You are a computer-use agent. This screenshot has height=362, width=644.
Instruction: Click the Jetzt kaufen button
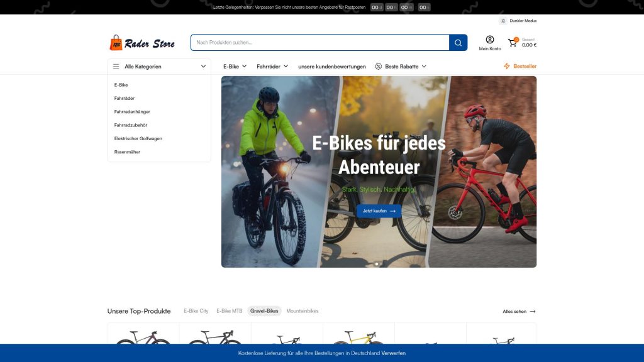tap(379, 211)
